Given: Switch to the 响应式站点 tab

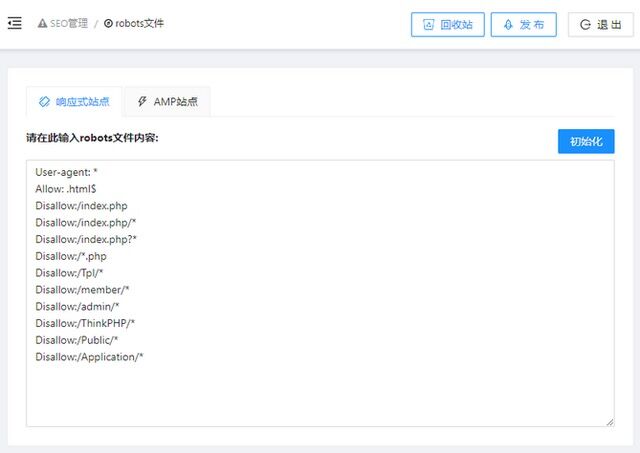Looking at the screenshot, I should tap(74, 102).
